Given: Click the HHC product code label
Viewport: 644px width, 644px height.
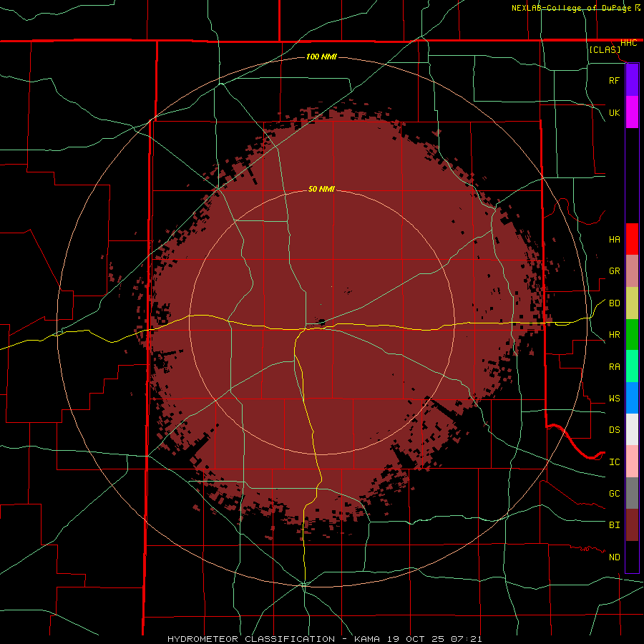Looking at the screenshot, I should click(628, 43).
